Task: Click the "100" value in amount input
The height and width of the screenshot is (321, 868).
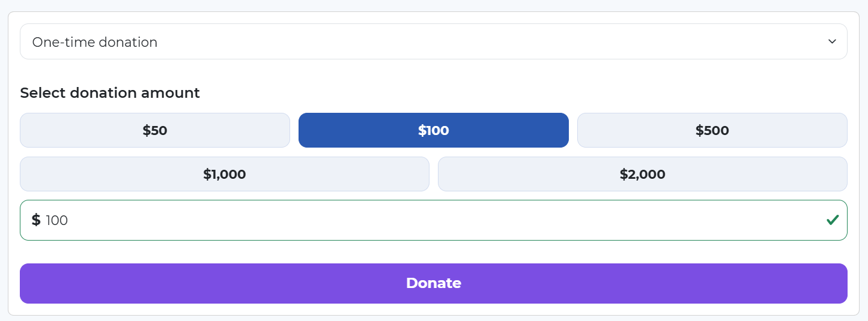Action: coord(57,220)
